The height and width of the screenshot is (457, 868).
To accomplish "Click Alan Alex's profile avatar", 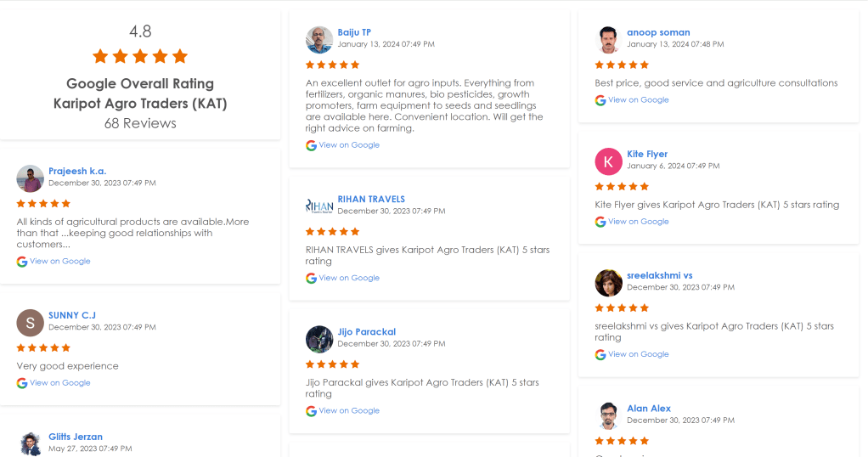I will point(608,415).
